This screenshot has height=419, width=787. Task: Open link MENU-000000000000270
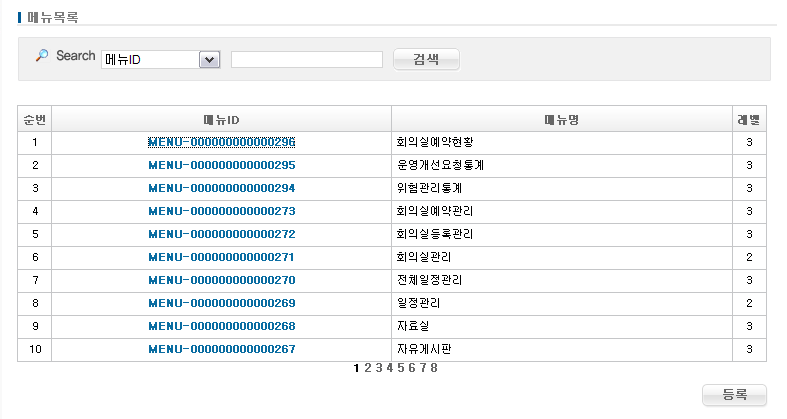pyautogui.click(x=221, y=280)
